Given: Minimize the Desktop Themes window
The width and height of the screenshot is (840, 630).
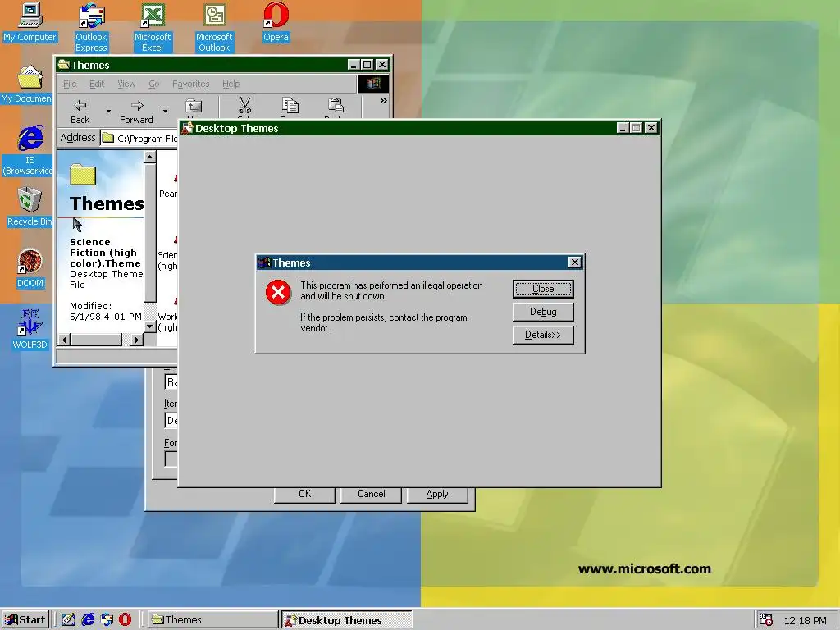Looking at the screenshot, I should 622,127.
